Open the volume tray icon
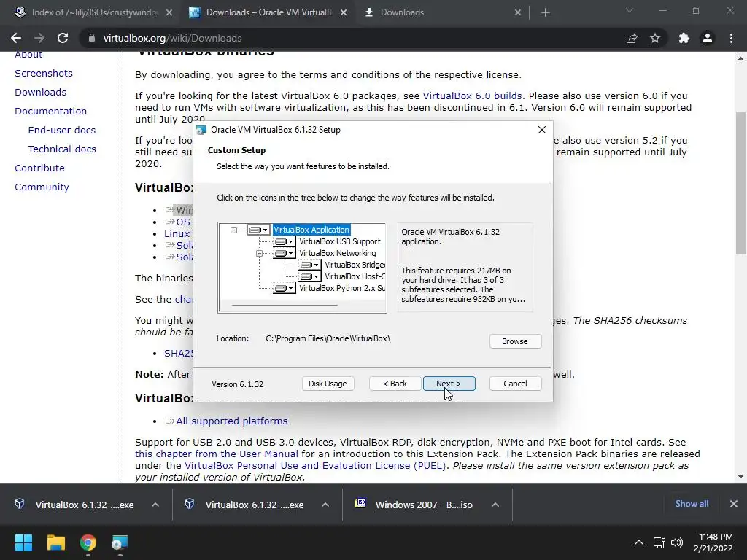The image size is (747, 560). [677, 542]
